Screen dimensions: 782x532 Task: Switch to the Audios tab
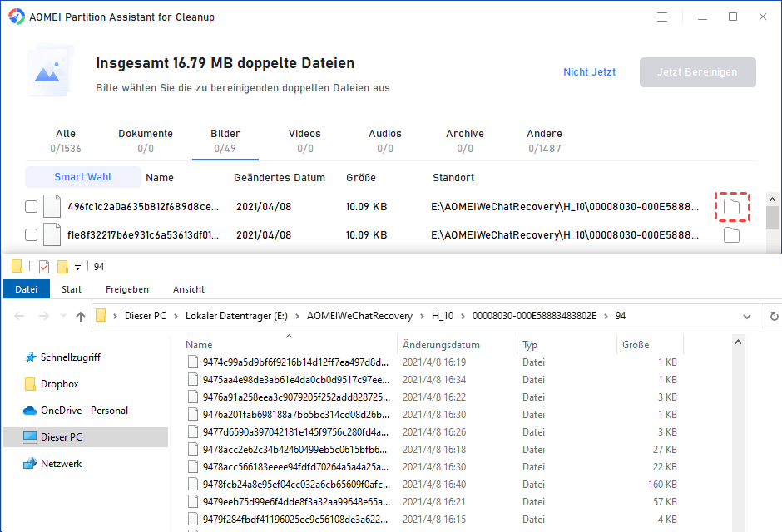click(385, 141)
